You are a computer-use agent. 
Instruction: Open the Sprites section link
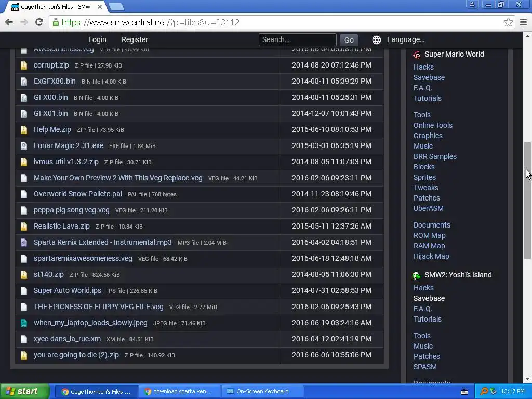click(424, 177)
